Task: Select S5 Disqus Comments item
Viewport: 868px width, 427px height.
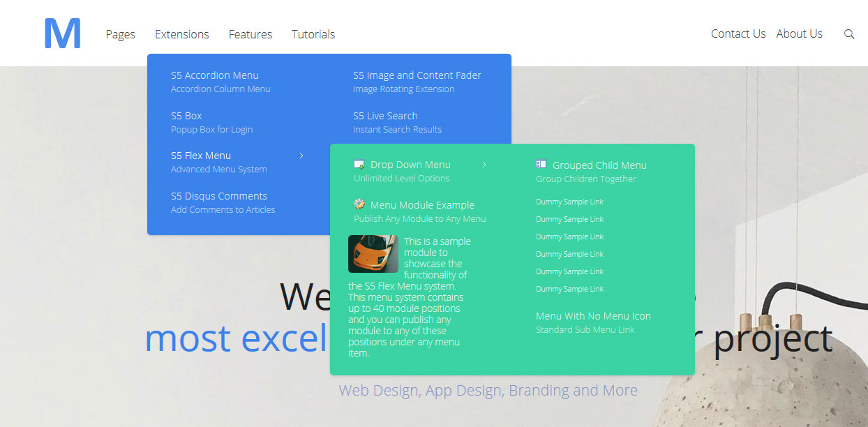Action: [219, 196]
